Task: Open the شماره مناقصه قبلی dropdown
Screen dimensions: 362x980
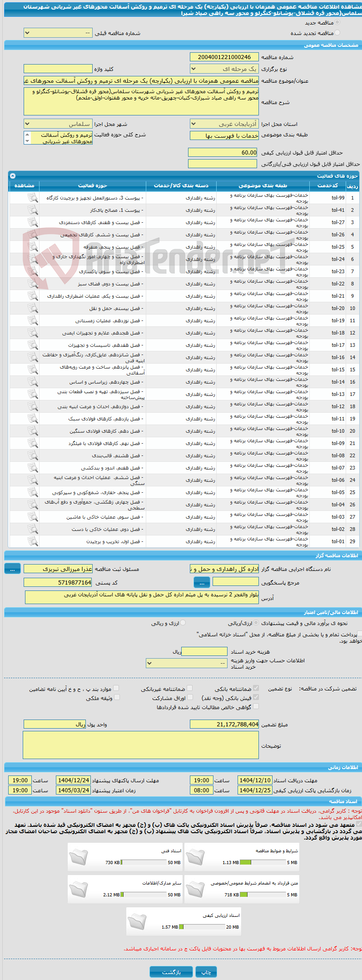Action: [58, 33]
